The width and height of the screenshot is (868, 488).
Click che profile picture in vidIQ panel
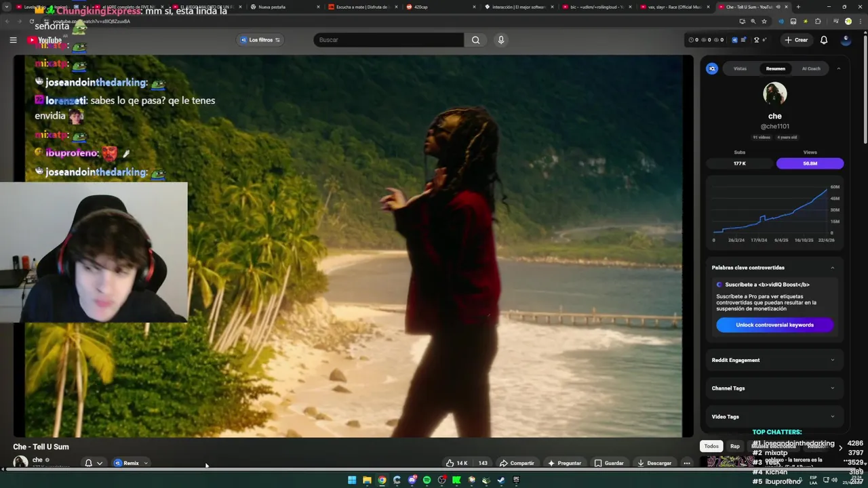[x=775, y=94]
